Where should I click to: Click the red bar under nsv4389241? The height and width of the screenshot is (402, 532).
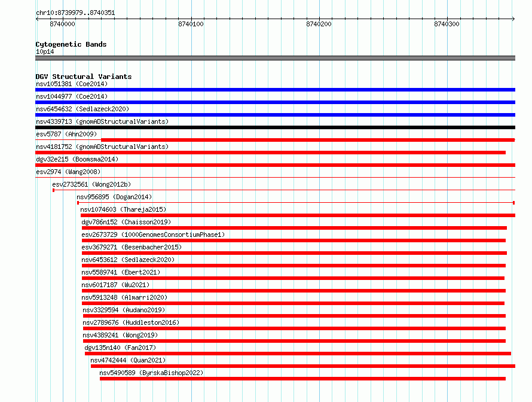[x=294, y=341]
